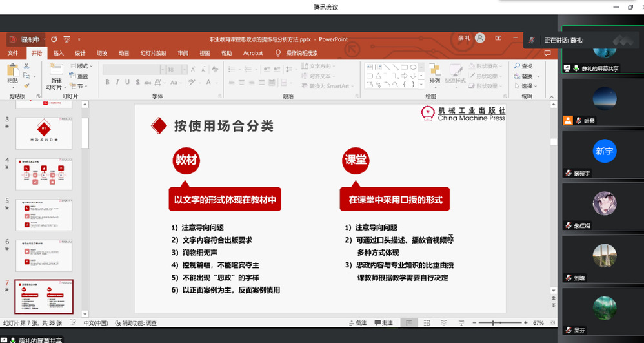Expand the shapes gallery more arrow
The image size is (644, 343).
[422, 85]
